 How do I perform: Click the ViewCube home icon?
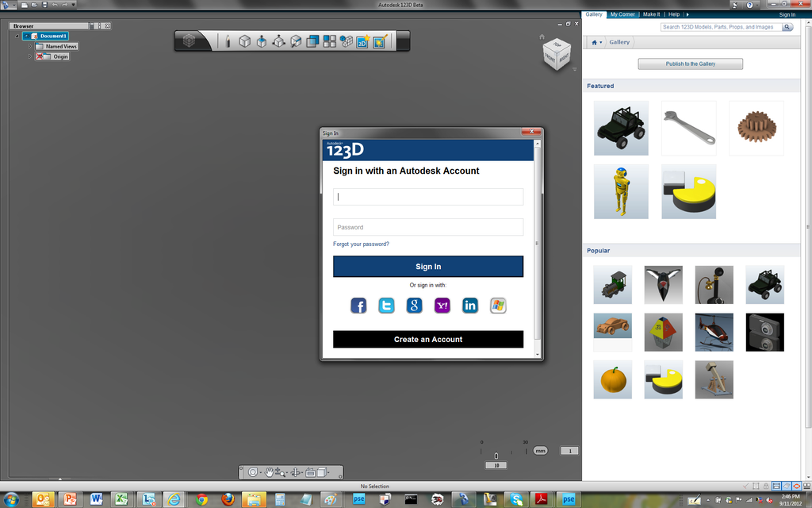click(x=542, y=37)
